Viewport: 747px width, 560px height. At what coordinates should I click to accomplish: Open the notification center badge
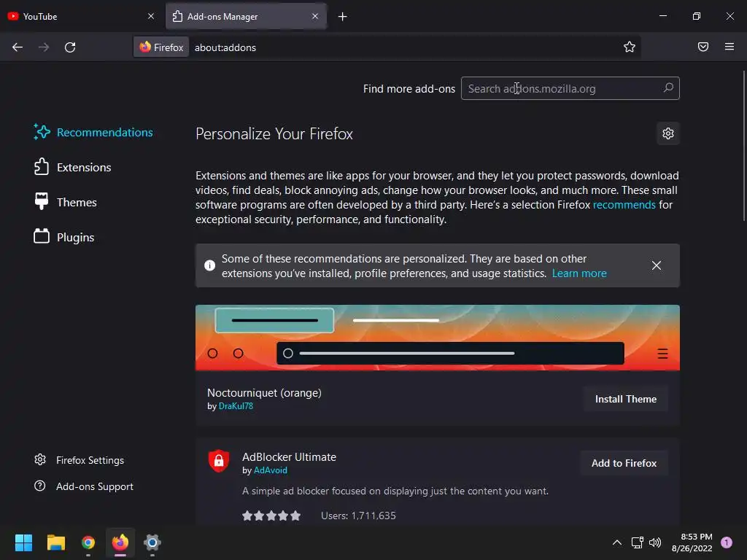click(726, 542)
